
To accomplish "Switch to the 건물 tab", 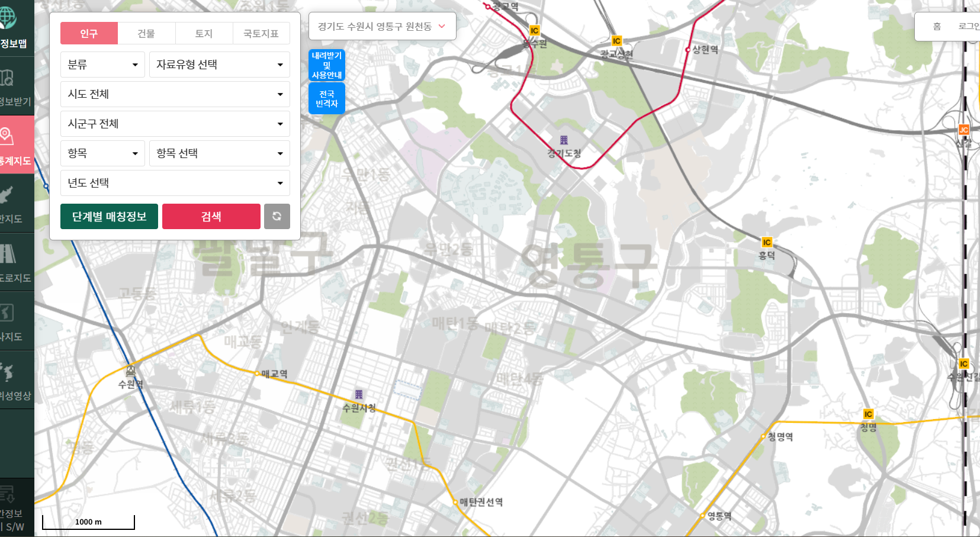I will coord(146,33).
